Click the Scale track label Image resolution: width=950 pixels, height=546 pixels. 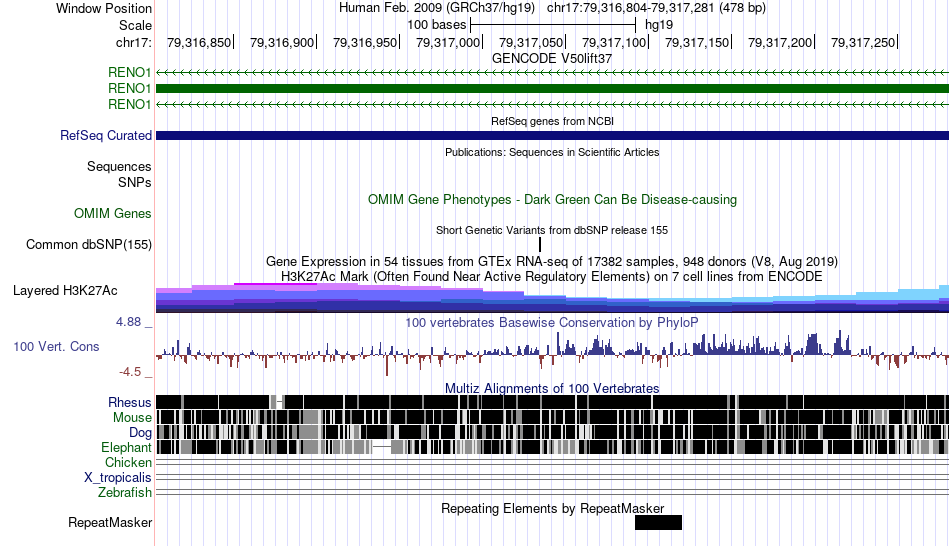coord(135,25)
